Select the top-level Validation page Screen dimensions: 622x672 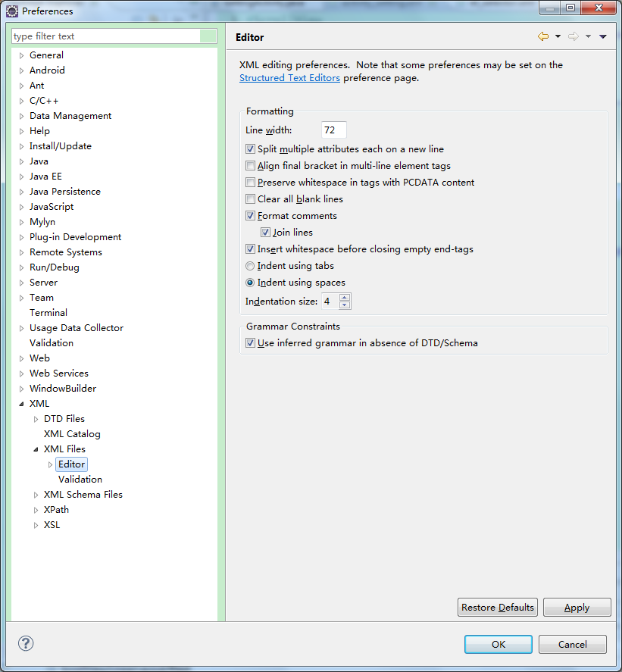[x=52, y=343]
